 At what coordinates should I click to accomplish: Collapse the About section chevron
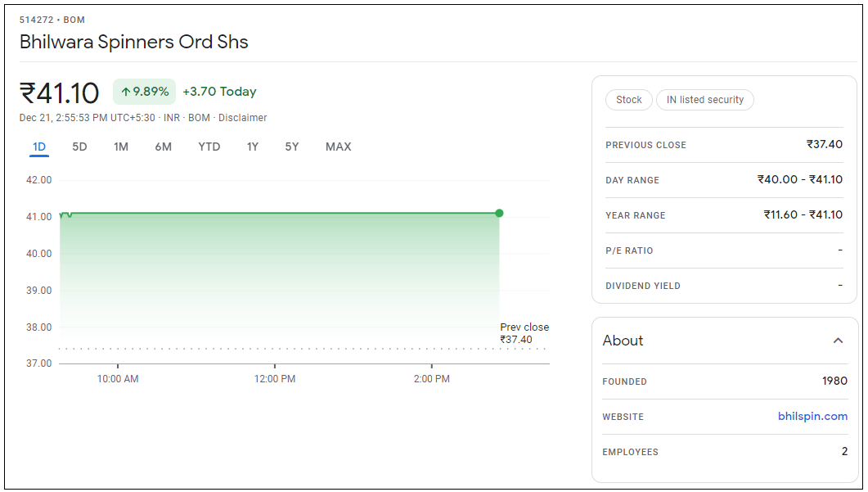(x=838, y=341)
